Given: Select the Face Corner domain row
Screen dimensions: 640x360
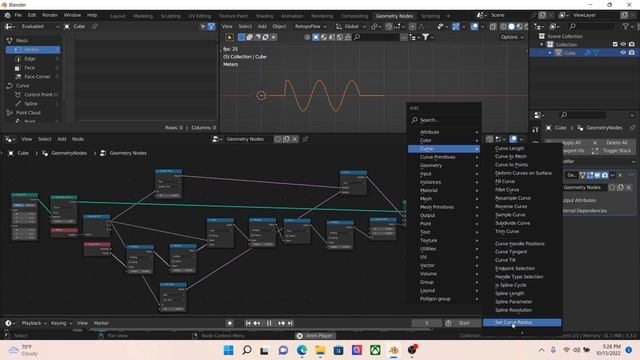Looking at the screenshot, I should 33,77.
